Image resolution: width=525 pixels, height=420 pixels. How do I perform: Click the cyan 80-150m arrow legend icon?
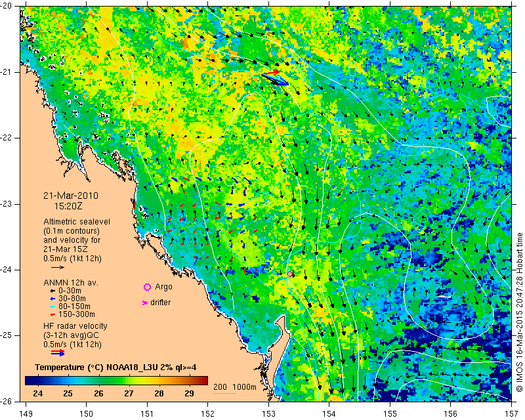pyautogui.click(x=52, y=306)
